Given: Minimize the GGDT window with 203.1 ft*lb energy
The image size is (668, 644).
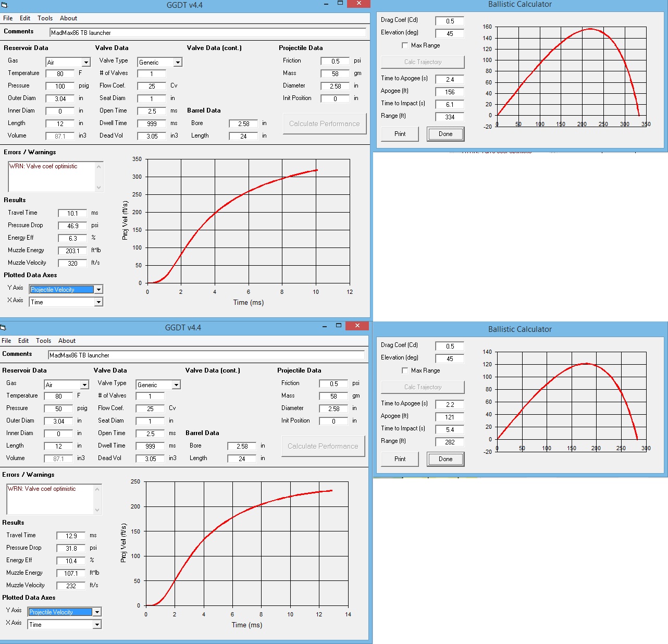Looking at the screenshot, I should (x=326, y=4).
